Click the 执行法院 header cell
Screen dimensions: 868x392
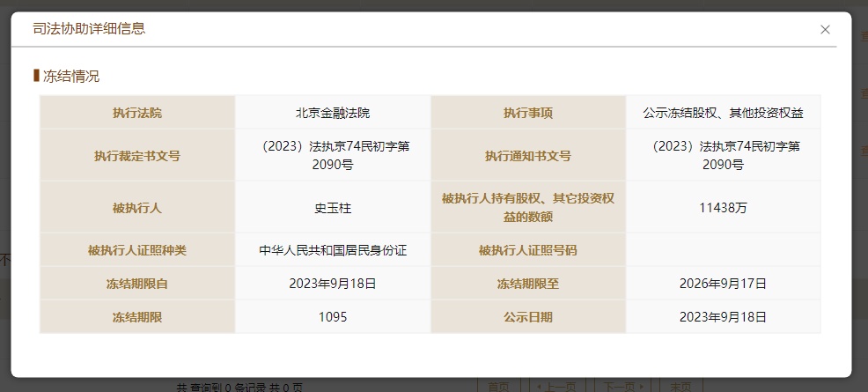pyautogui.click(x=137, y=113)
